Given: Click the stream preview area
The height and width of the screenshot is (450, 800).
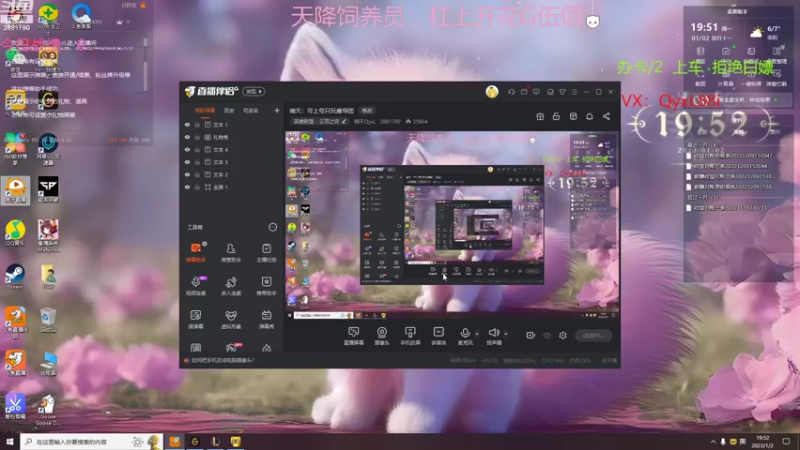Looking at the screenshot, I should tap(452, 225).
